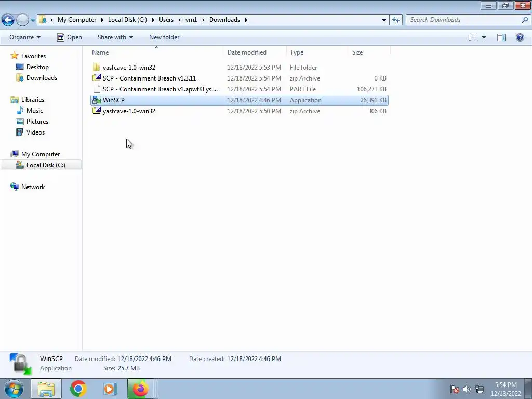Open Network in the navigation pane
Screen dimensions: 532x399
[33, 187]
